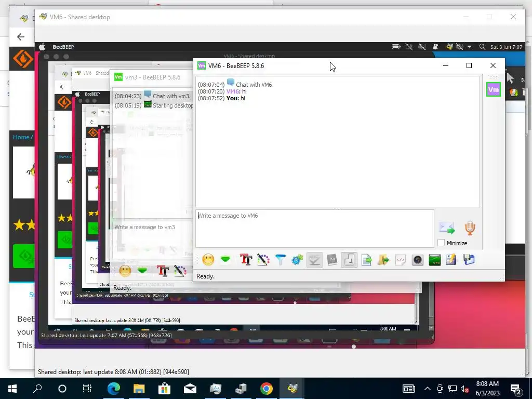Record a voice message with the microphone icon
This screenshot has height=399, width=532.
[470, 228]
